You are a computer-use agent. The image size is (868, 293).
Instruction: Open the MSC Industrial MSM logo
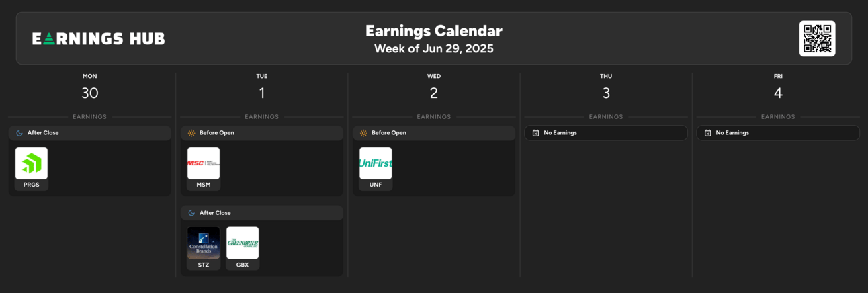(x=204, y=163)
